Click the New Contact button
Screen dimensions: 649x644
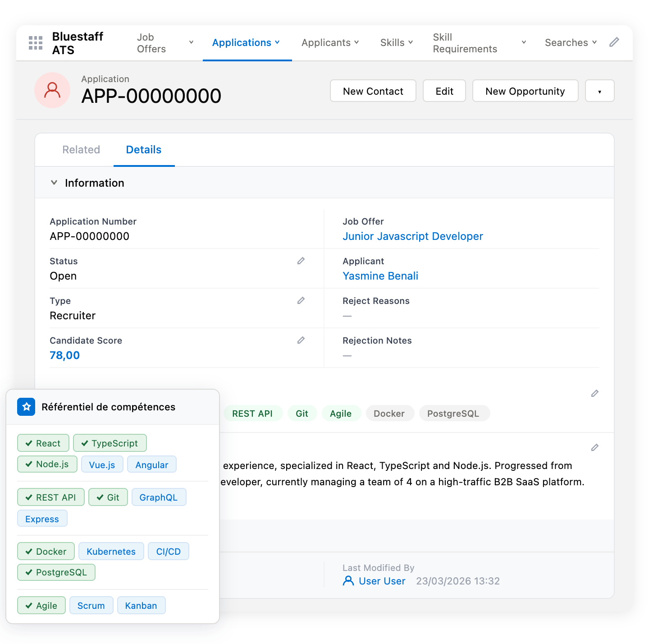click(x=373, y=91)
